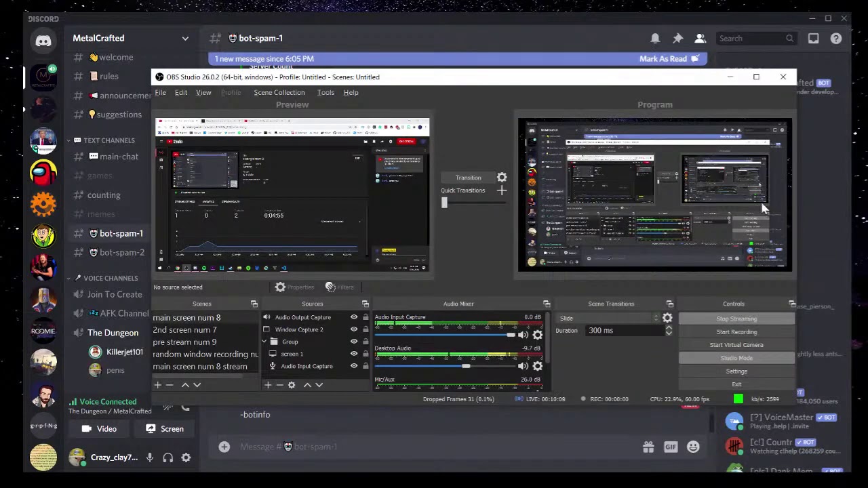
Task: Click Start Virtual Camera button
Action: (x=736, y=345)
